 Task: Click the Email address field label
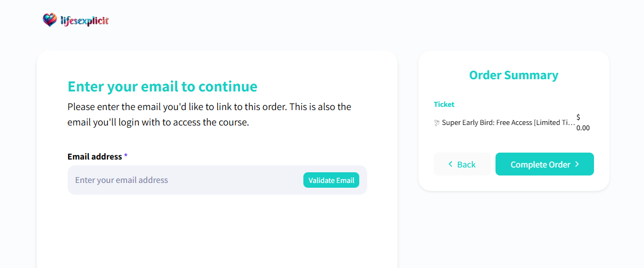coord(95,156)
